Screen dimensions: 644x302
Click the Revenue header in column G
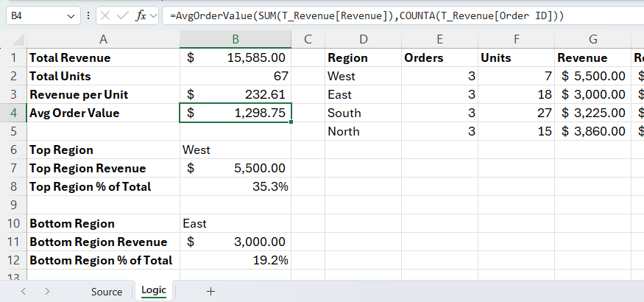coord(593,57)
